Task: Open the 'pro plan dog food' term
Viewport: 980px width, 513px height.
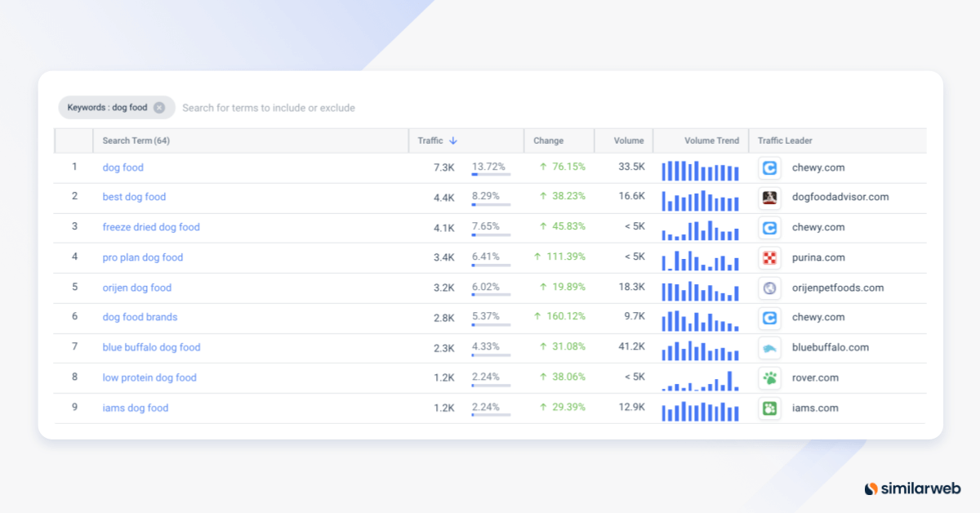Action: (x=143, y=257)
